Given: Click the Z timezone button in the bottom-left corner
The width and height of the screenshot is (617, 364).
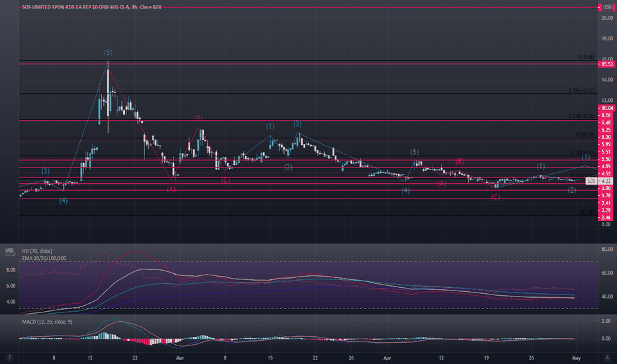Looking at the screenshot, I should click(9, 357).
